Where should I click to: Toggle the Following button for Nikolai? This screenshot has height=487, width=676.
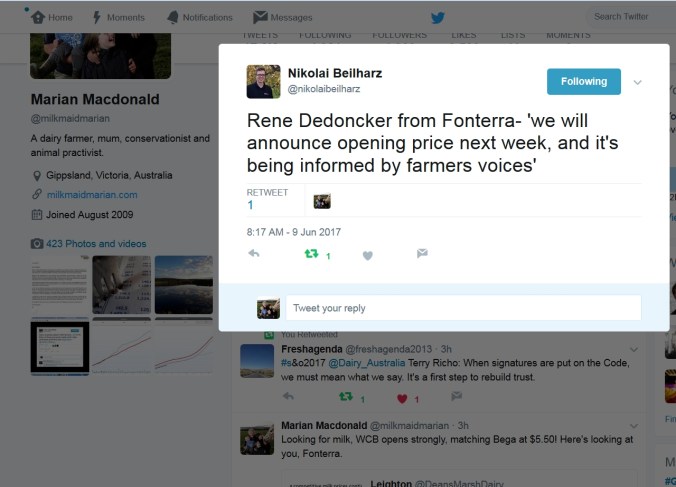click(x=583, y=82)
